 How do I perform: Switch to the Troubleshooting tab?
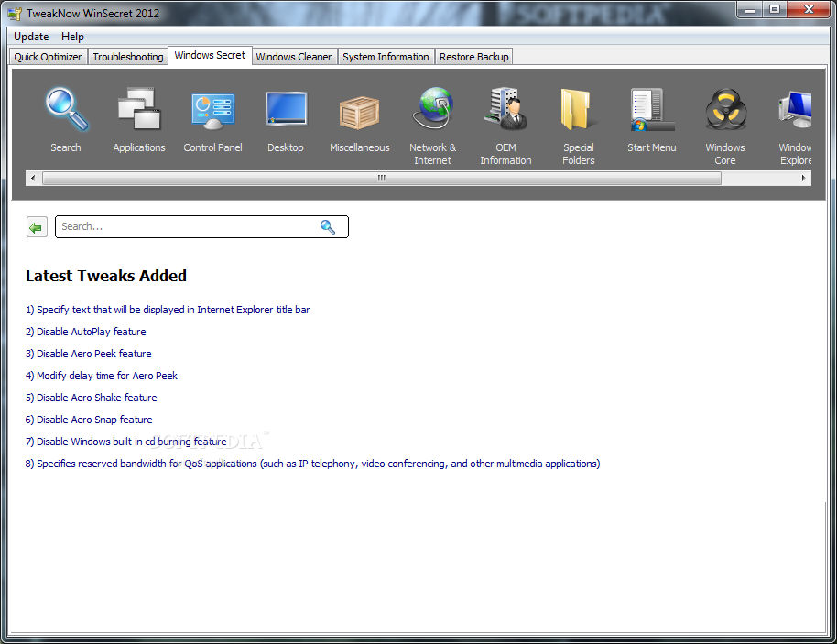tap(128, 57)
